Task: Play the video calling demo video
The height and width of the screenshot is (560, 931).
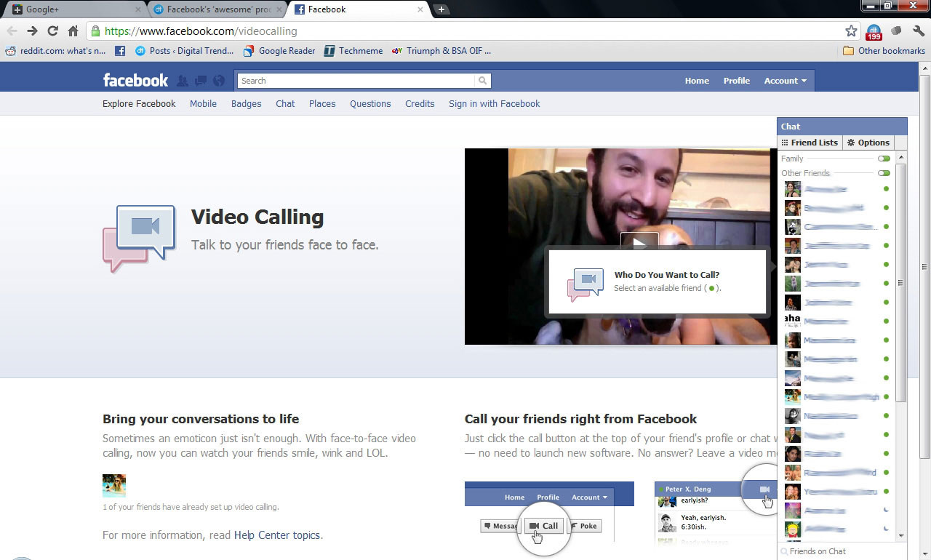Action: click(x=639, y=244)
